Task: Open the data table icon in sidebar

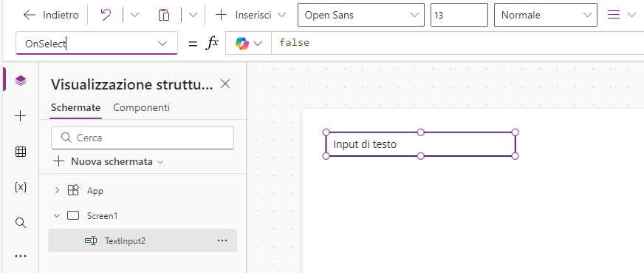Action: tap(21, 152)
